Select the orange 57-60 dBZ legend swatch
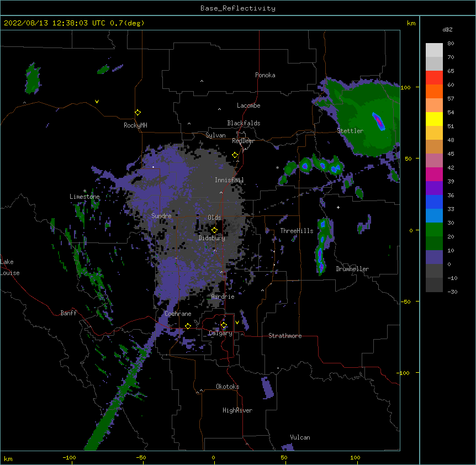476x465 pixels. [x=434, y=91]
